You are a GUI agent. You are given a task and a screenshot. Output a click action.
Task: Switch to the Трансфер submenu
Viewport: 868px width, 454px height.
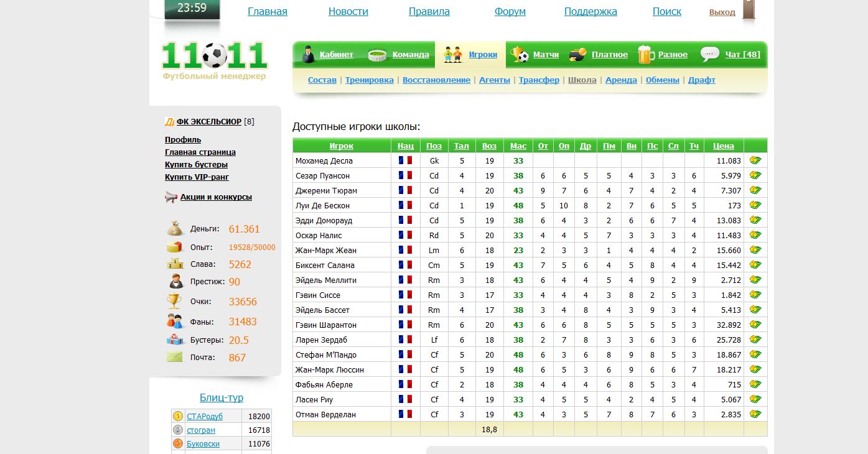pos(539,80)
